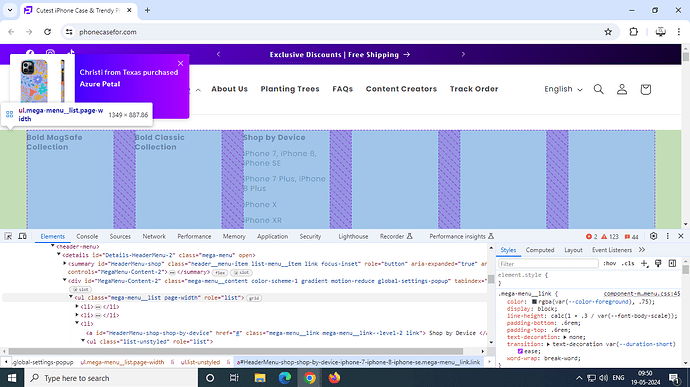Click the site search magnifier icon
690x387 pixels.
pyautogui.click(x=598, y=89)
